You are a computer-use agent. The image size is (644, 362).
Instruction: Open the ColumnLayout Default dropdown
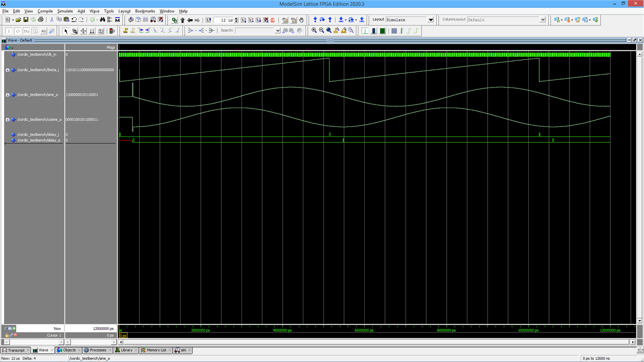(542, 20)
